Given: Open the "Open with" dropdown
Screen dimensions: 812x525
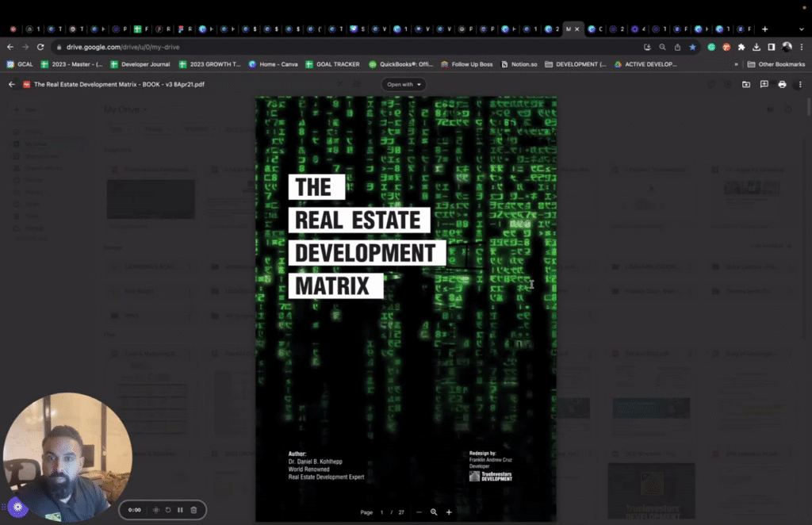Looking at the screenshot, I should coord(404,84).
